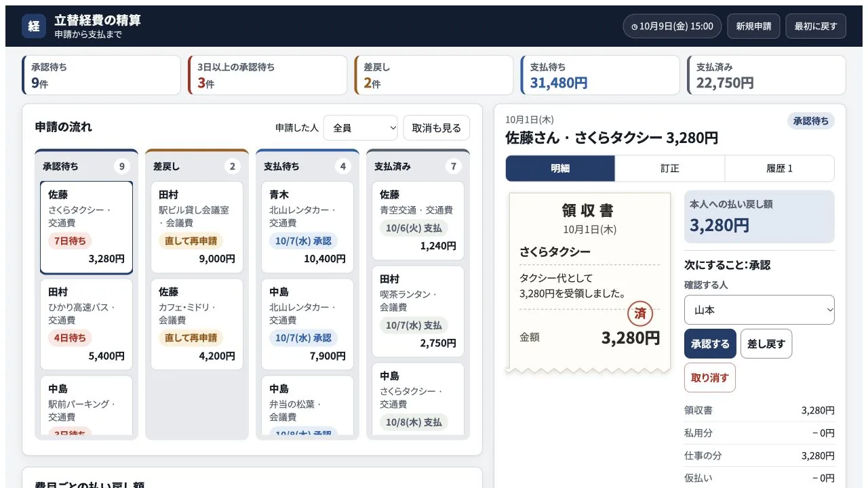This screenshot has height=488, width=868.
Task: Click the 仕事の分 3,280円 row
Action: tap(759, 455)
